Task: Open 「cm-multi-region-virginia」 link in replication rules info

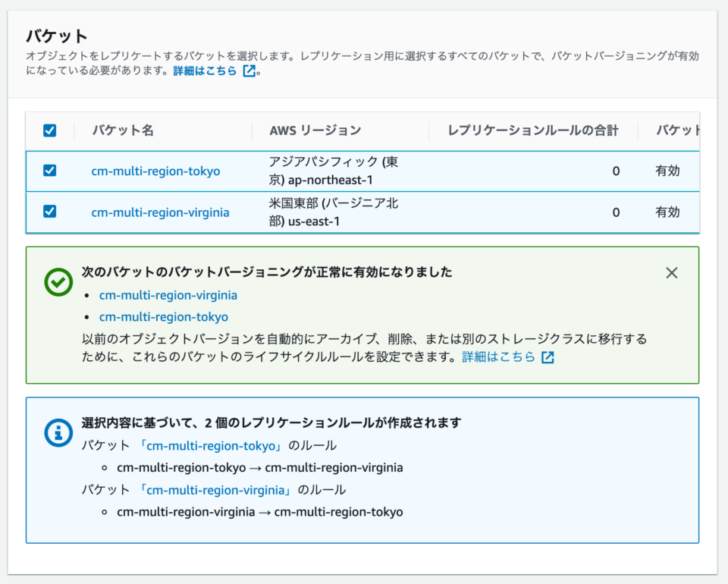Action: point(215,490)
